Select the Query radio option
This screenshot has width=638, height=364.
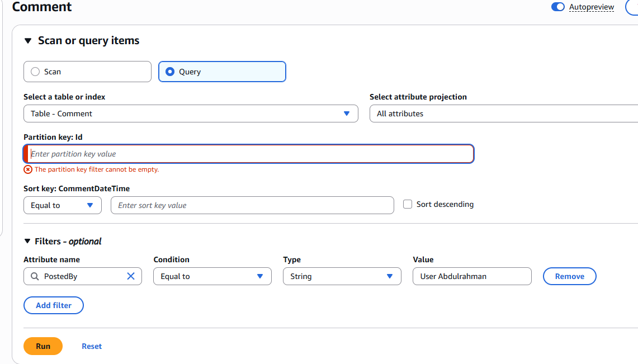(x=170, y=72)
